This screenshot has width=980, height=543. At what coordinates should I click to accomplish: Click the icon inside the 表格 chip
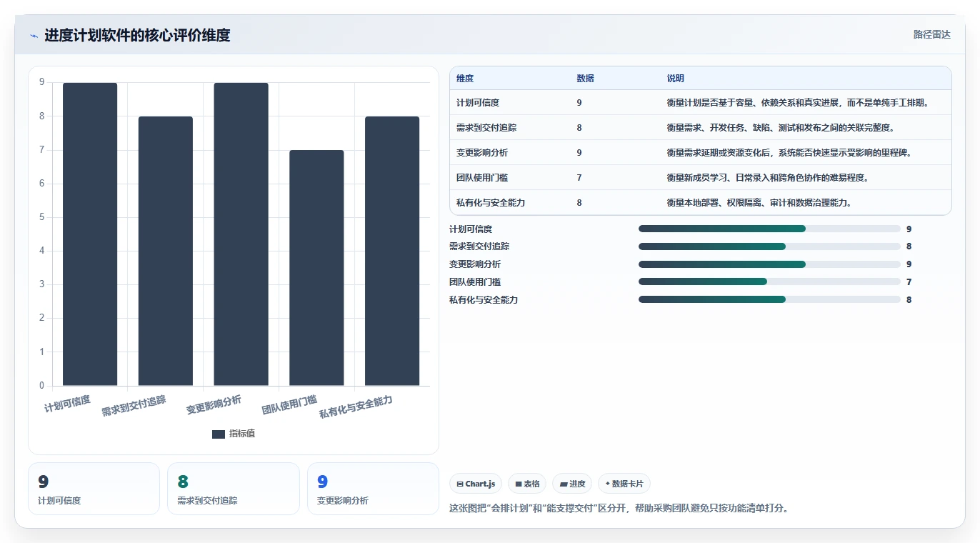(x=519, y=484)
